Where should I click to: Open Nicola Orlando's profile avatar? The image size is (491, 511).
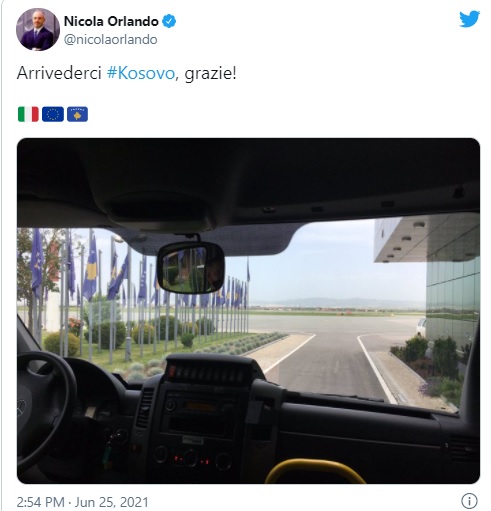[x=38, y=29]
